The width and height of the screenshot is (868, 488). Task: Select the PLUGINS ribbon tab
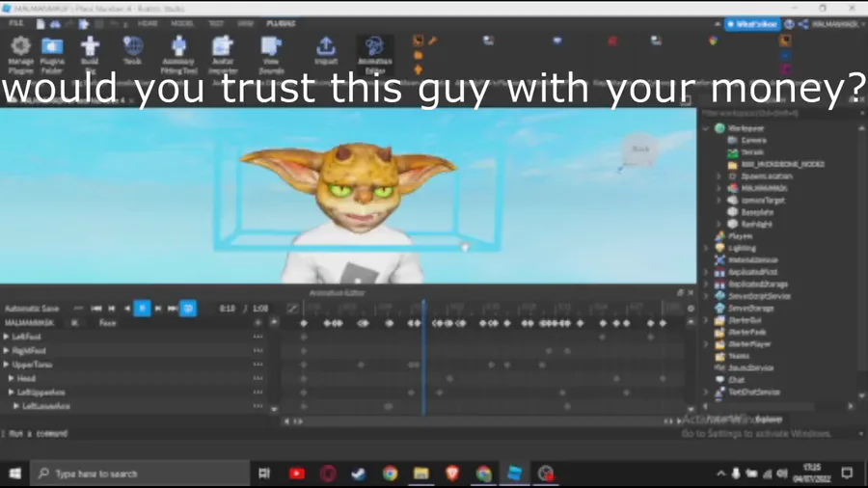(281, 23)
